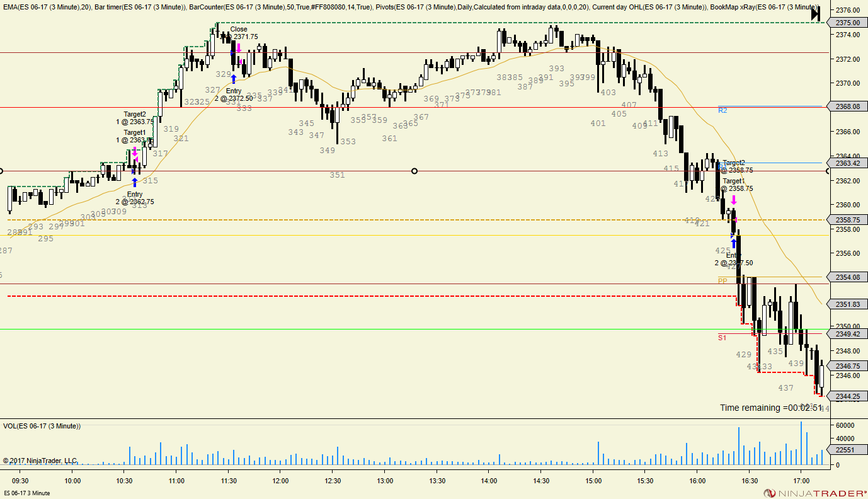
Task: Click the 09:30 time axis label
Action: [x=20, y=481]
